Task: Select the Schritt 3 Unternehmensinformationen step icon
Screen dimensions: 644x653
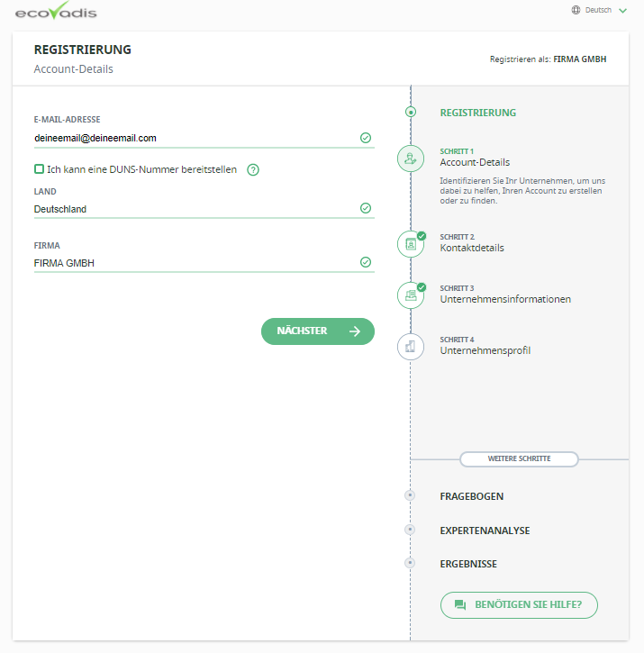Action: [x=411, y=295]
